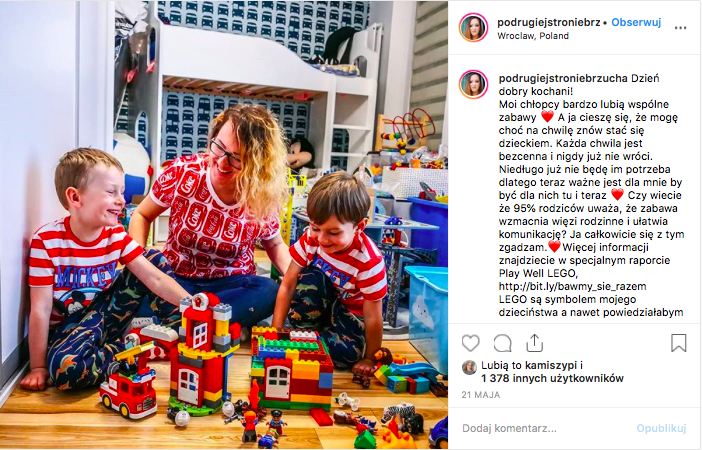Viewport: 702px width, 450px height.
Task: Click the caption author's profile picture
Action: (x=473, y=84)
